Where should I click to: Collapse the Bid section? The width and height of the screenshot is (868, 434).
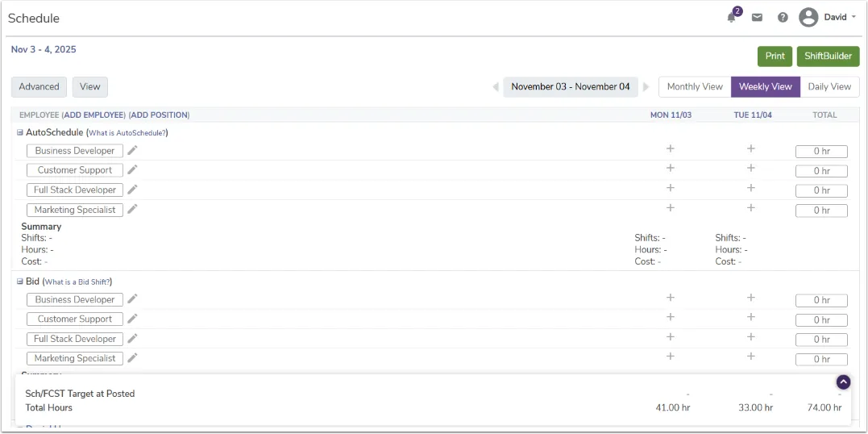coord(20,282)
